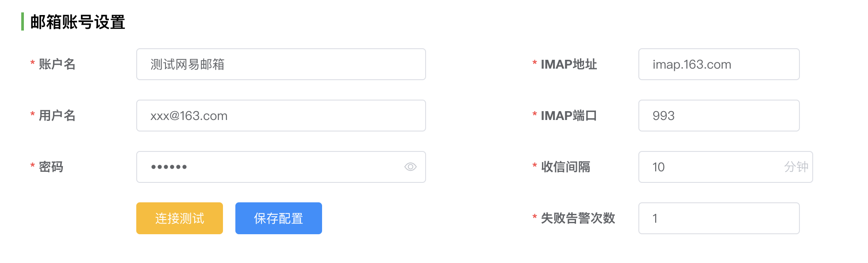The image size is (868, 263).
Task: Select the 用户名 field containing xxx@163.com
Action: 281,116
